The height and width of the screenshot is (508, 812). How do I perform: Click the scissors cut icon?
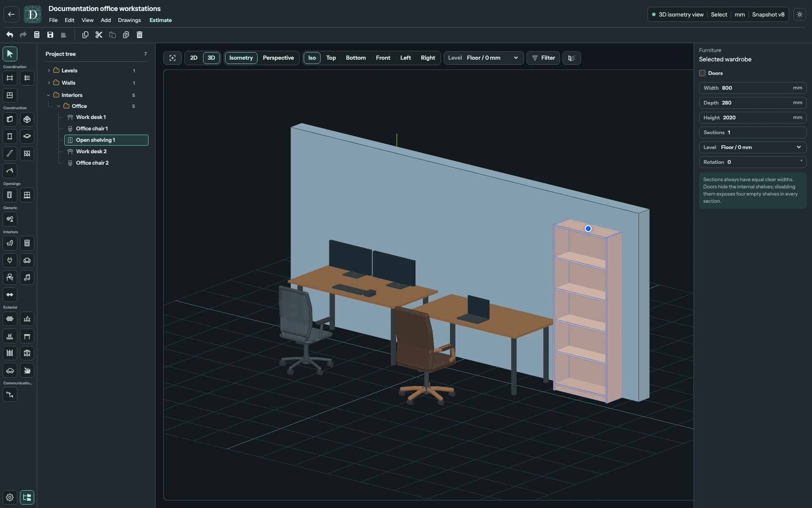[x=99, y=35]
